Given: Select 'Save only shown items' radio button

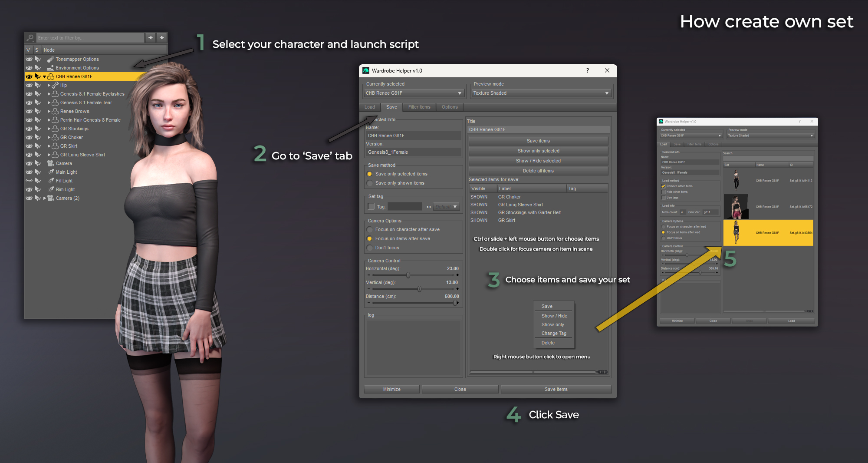Looking at the screenshot, I should click(369, 183).
